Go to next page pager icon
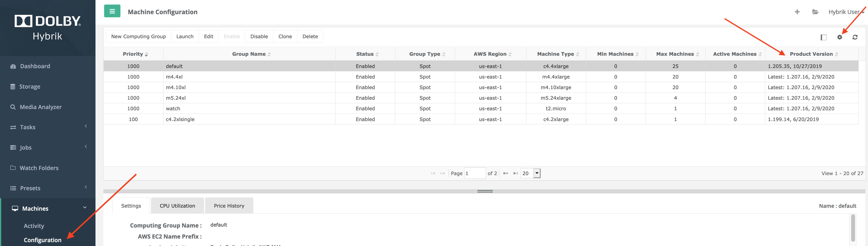 505,173
